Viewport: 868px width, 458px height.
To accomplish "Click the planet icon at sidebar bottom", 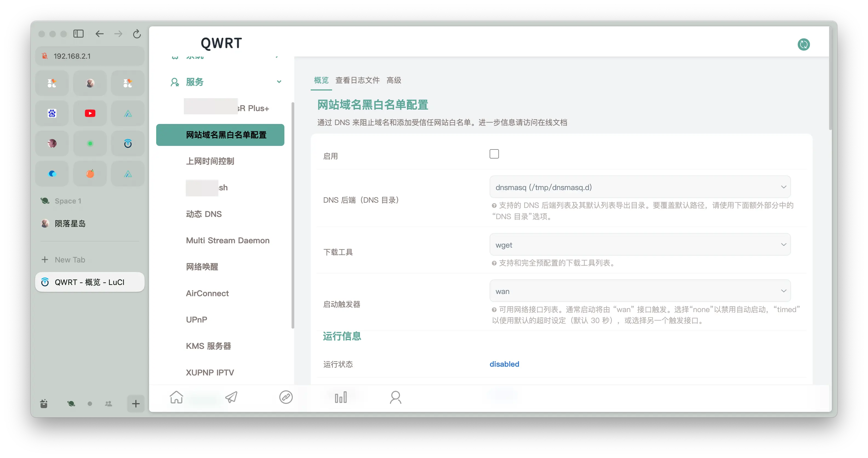I will point(71,404).
